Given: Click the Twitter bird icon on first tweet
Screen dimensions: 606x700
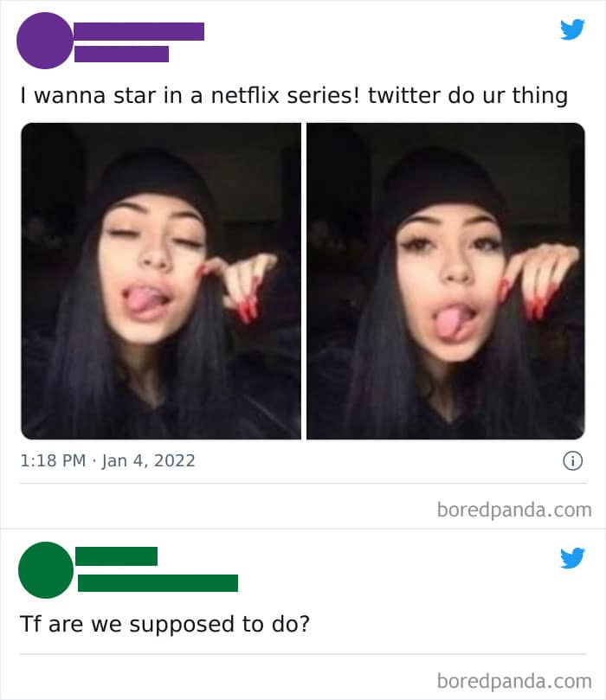Looking at the screenshot, I should coord(572,29).
